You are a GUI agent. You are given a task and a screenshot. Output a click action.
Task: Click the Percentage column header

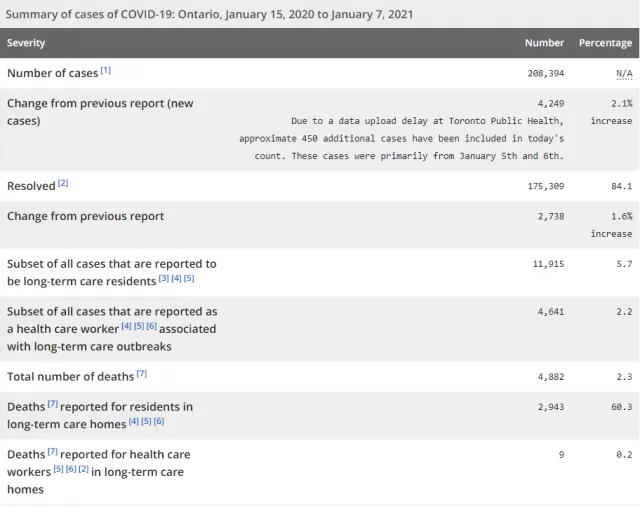click(x=605, y=43)
